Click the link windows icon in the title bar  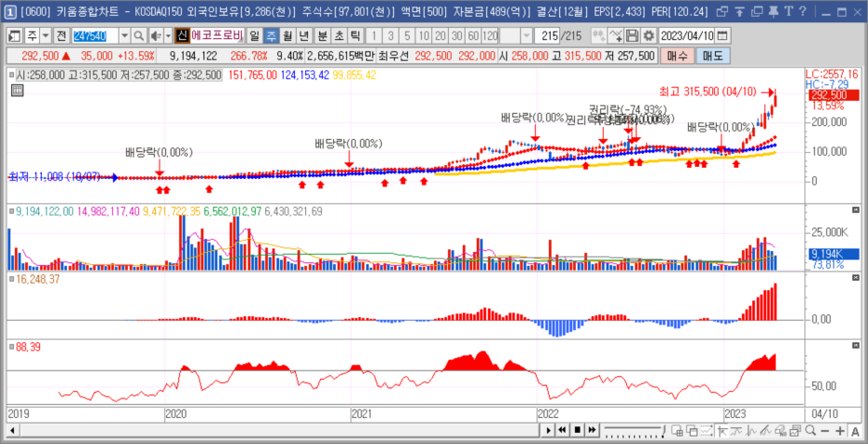pos(721,12)
